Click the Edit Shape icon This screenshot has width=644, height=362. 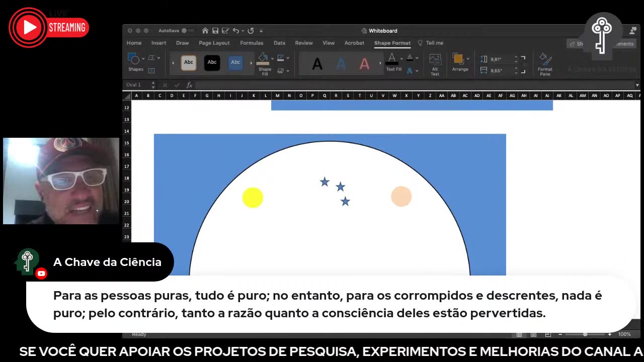pos(151,58)
